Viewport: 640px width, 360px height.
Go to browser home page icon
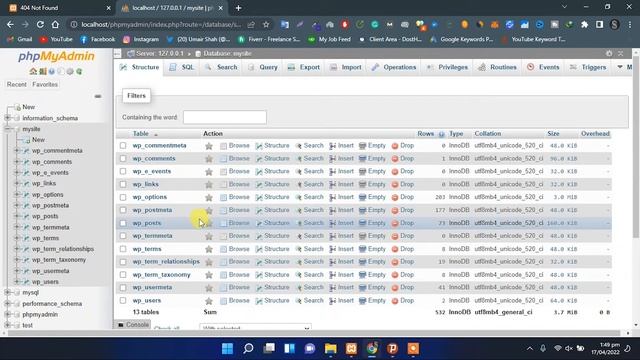point(55,24)
